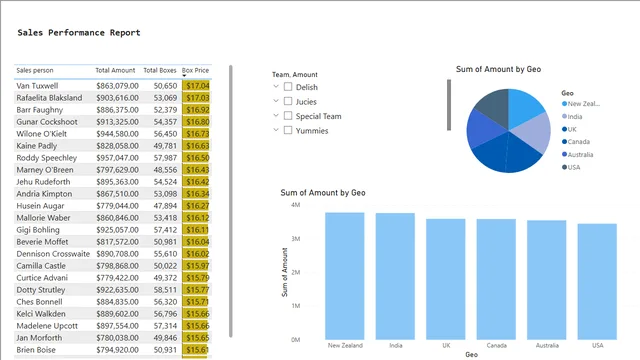Select the Dennison Crosswaite row name
This screenshot has width=640, height=360.
click(x=53, y=254)
